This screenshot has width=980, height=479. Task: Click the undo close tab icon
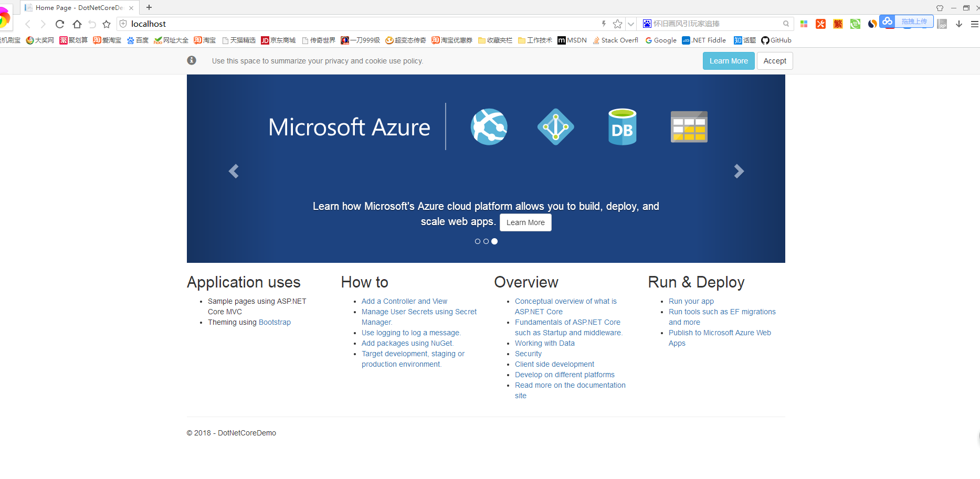click(x=92, y=24)
